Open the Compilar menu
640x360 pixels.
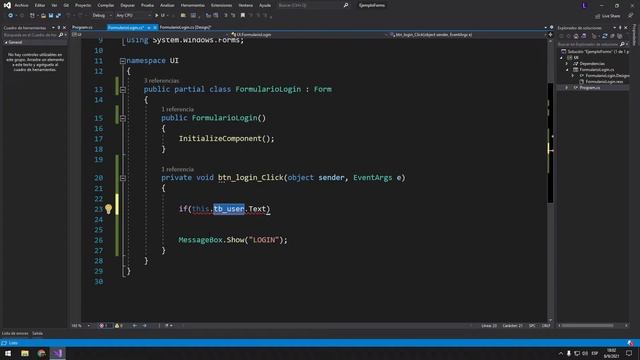pos(106,5)
